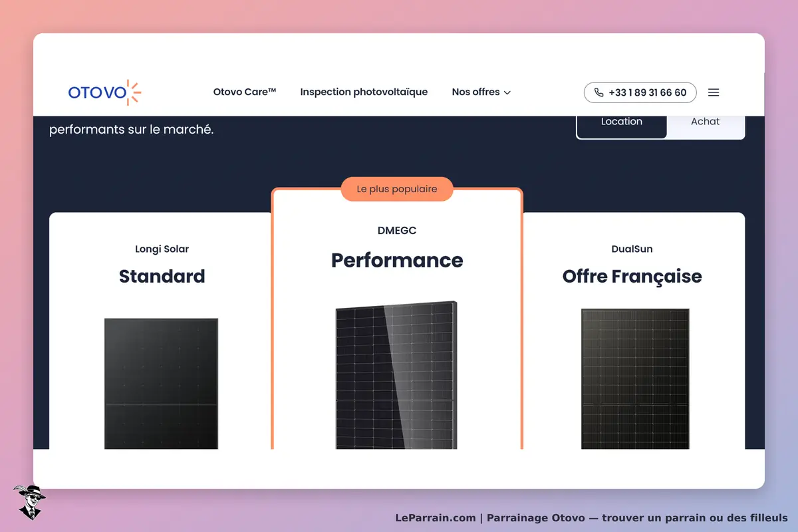Open the DMEGC Performance panel image
The width and height of the screenshot is (798, 532).
(397, 375)
